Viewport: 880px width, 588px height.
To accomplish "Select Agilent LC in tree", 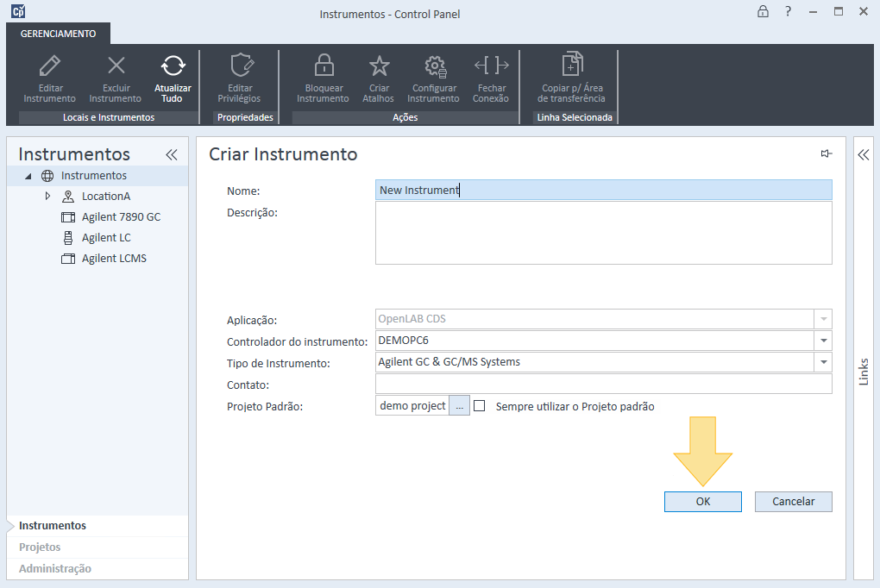I will tap(106, 238).
